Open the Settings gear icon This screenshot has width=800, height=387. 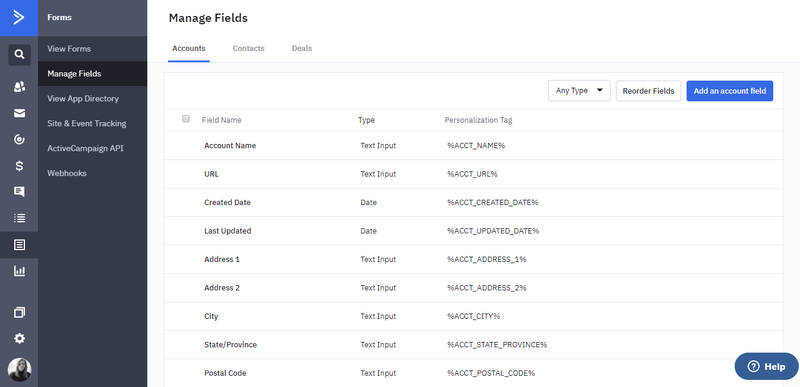point(19,339)
